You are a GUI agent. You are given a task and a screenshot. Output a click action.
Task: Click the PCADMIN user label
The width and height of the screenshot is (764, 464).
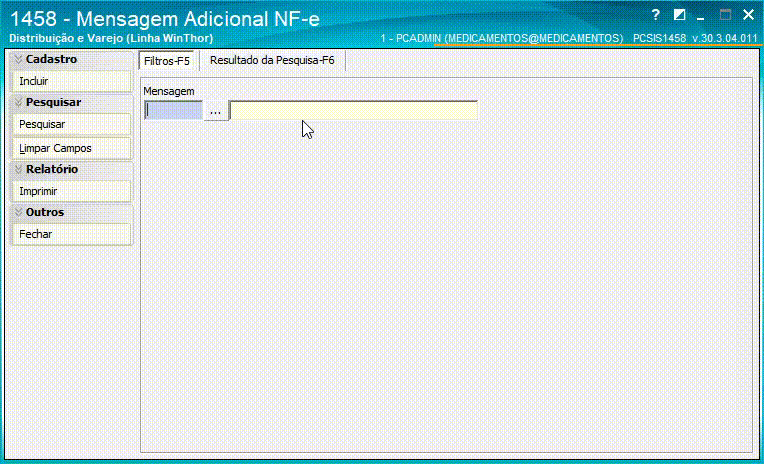[x=502, y=38]
